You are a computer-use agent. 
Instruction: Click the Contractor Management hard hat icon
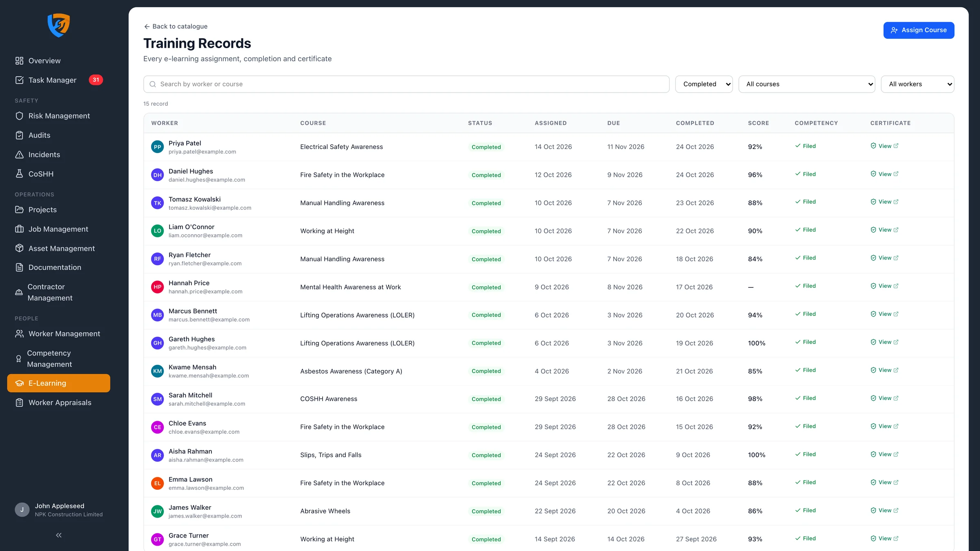[19, 292]
